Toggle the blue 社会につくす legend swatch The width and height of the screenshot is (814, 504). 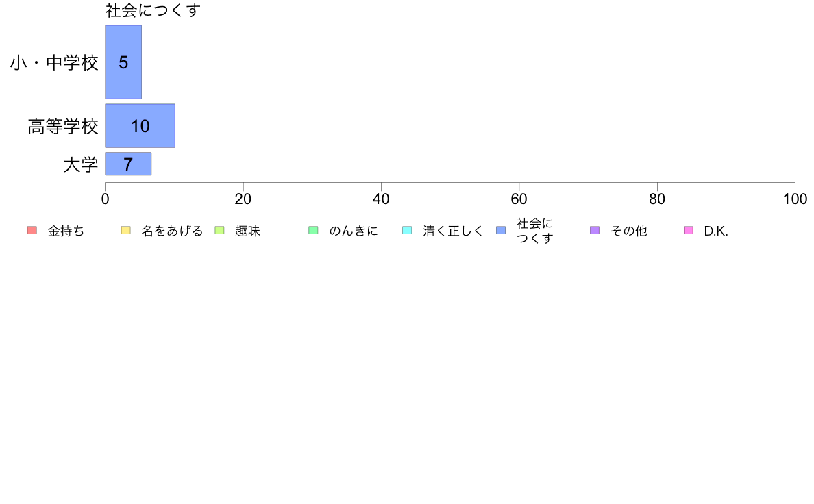point(501,231)
